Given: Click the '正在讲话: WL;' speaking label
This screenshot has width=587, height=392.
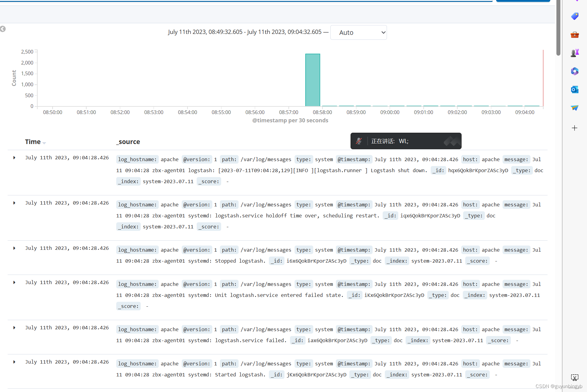Looking at the screenshot, I should (390, 141).
